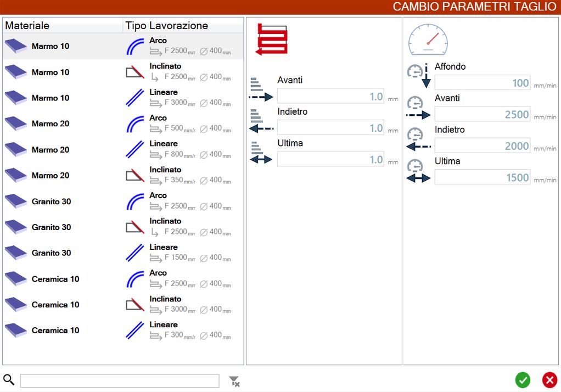Focus the search input field
This screenshot has height=392, width=561.
(x=120, y=381)
